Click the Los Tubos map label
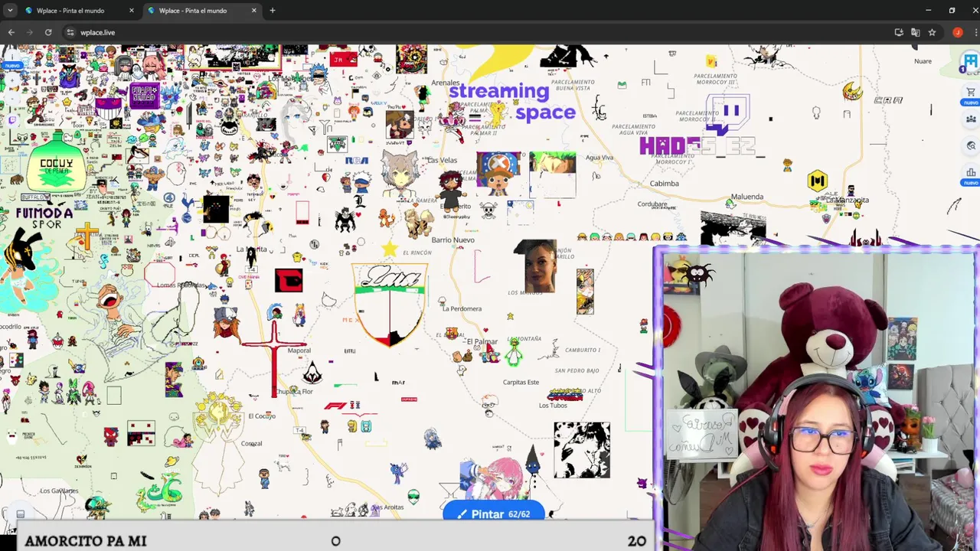980x551 pixels. (x=553, y=406)
